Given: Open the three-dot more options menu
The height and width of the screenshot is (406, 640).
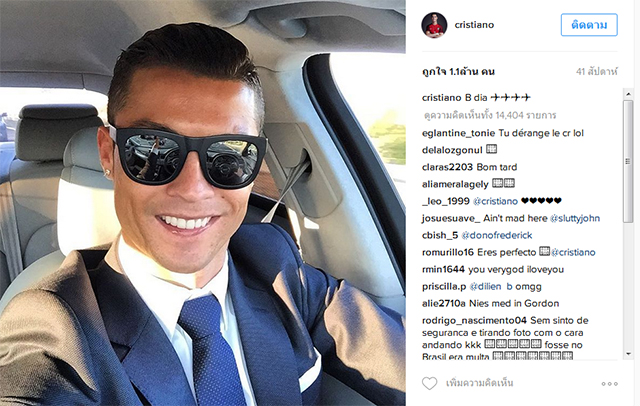Looking at the screenshot, I should pyautogui.click(x=609, y=384).
